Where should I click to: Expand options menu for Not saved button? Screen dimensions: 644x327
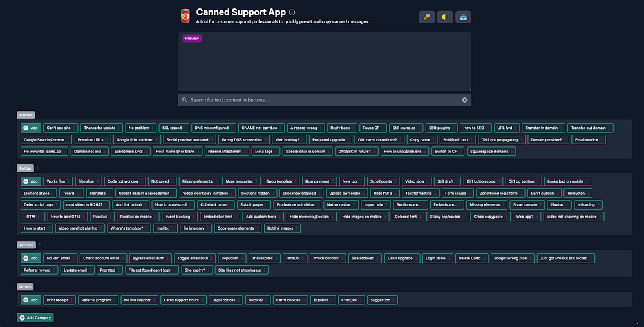tap(173, 181)
